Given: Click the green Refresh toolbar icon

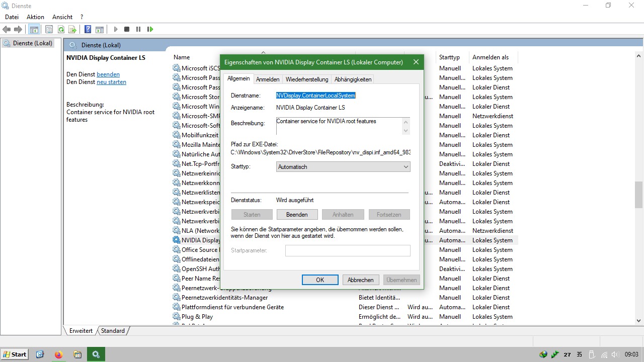Looking at the screenshot, I should pos(61,30).
